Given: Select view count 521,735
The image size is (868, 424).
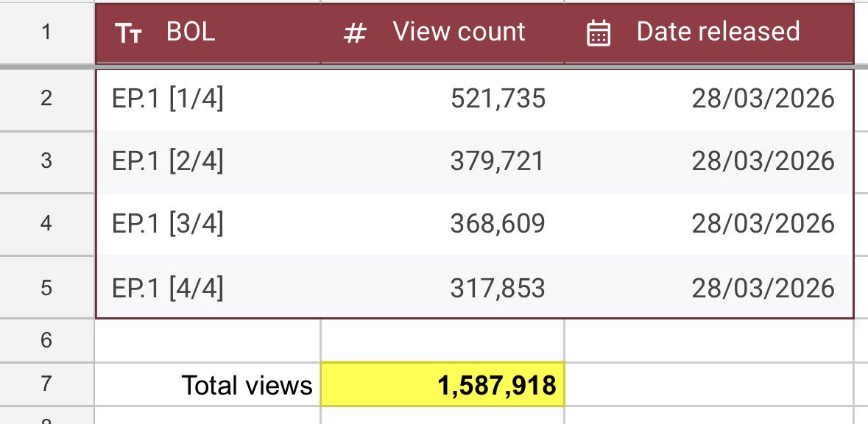Looking at the screenshot, I should coord(442,99).
